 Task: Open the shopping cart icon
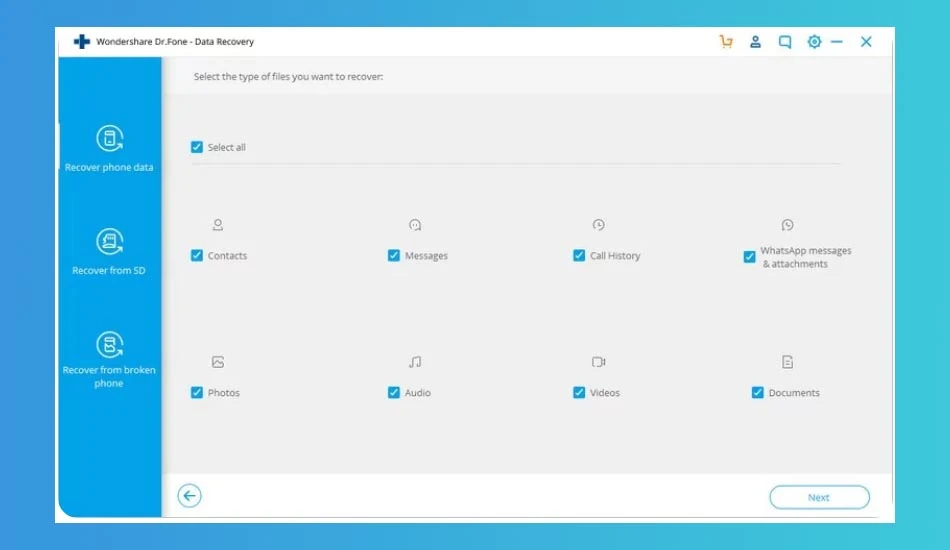726,42
